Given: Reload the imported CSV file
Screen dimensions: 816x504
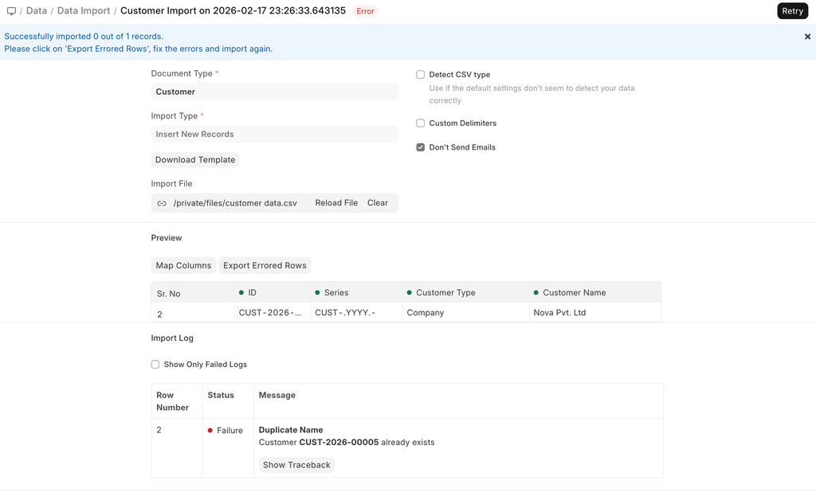Looking at the screenshot, I should [x=336, y=203].
